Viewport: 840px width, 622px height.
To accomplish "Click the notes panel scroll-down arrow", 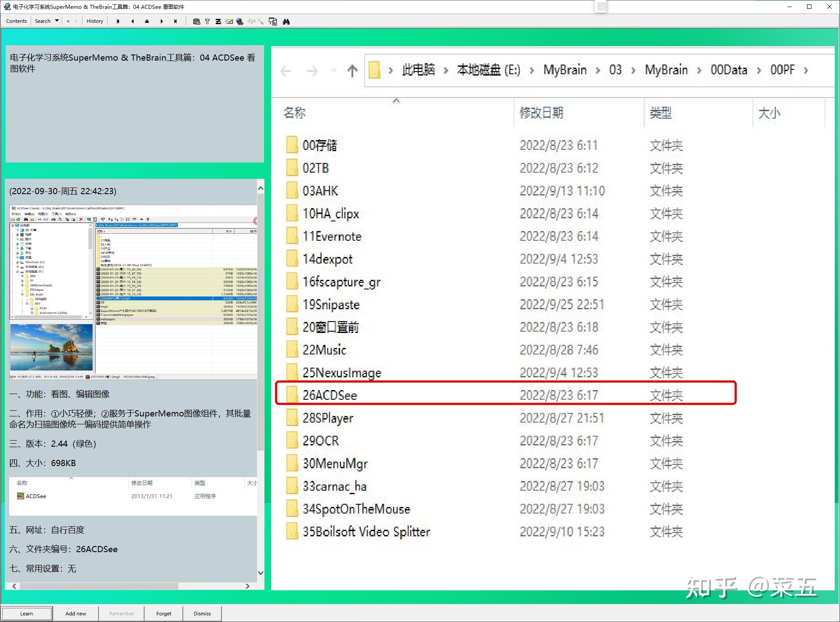I will coord(261,573).
